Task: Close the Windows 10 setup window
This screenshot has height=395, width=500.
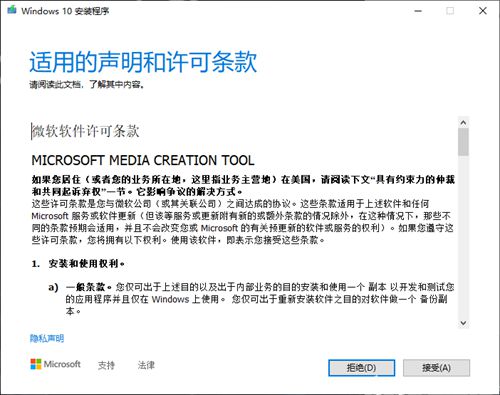Action: [x=483, y=11]
